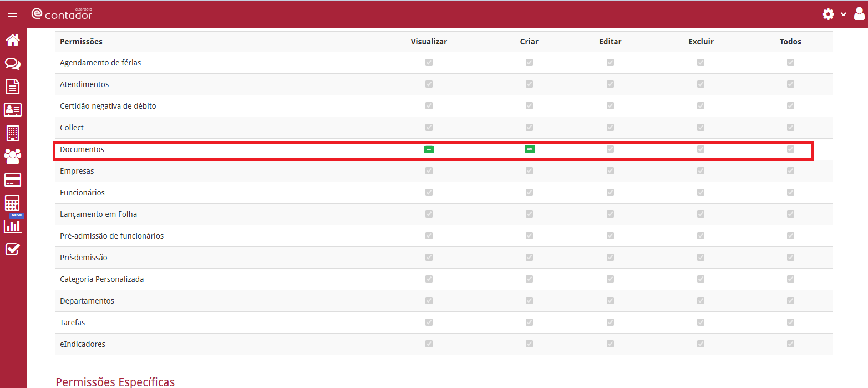The height and width of the screenshot is (388, 868).
Task: Open the credit card sidebar icon
Action: click(x=13, y=180)
